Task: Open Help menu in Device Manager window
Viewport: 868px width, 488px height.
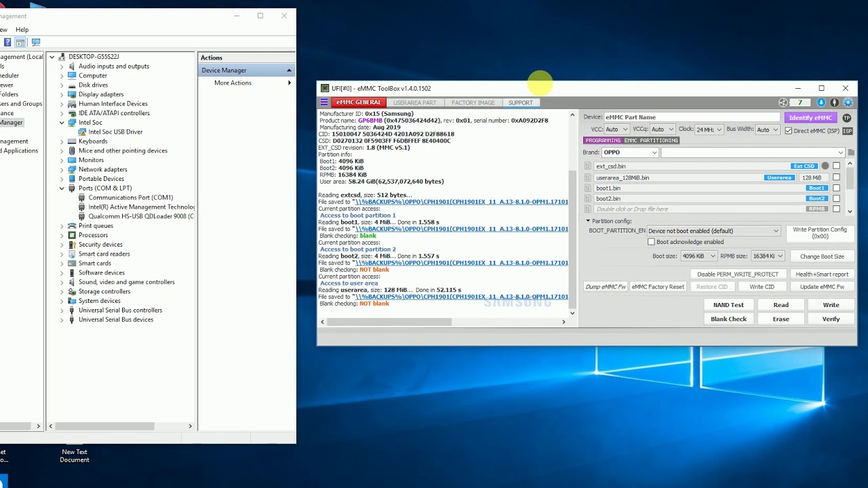Action: point(22,30)
